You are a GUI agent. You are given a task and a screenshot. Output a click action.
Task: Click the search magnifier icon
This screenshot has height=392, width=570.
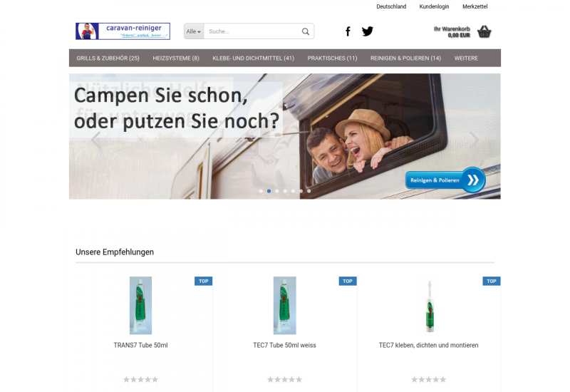(x=306, y=31)
